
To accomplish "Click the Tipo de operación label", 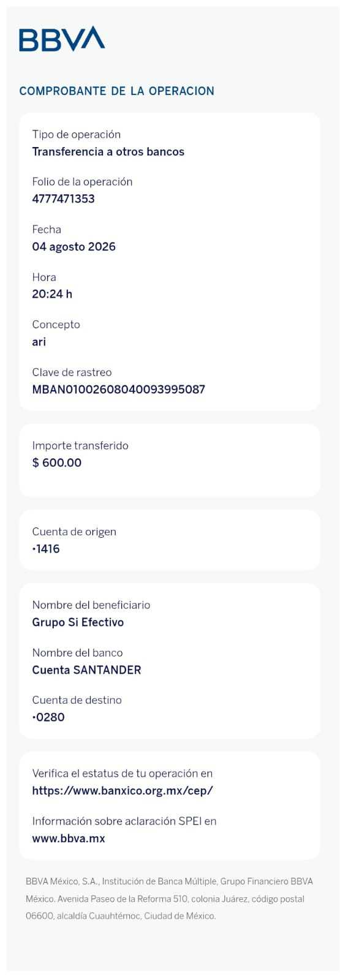I will [x=76, y=135].
